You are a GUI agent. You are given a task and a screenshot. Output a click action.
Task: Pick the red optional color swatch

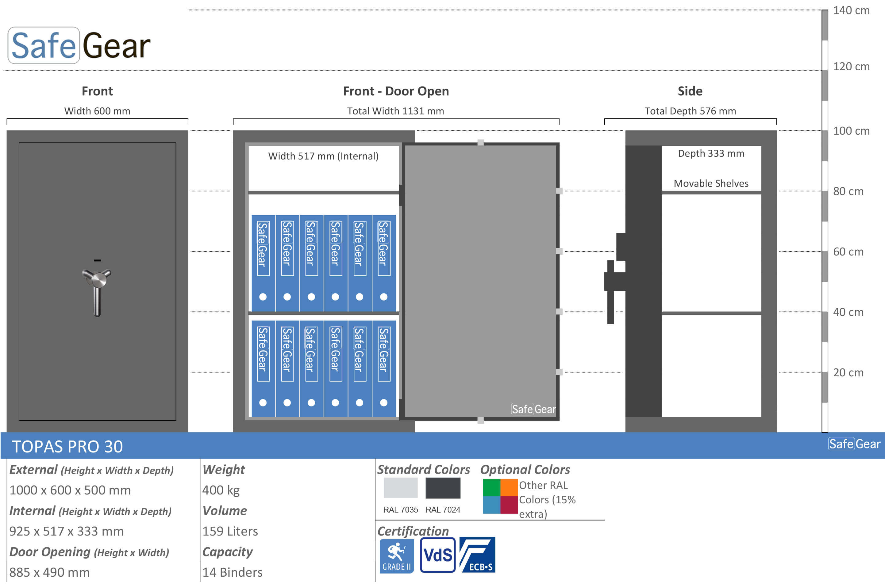click(509, 505)
